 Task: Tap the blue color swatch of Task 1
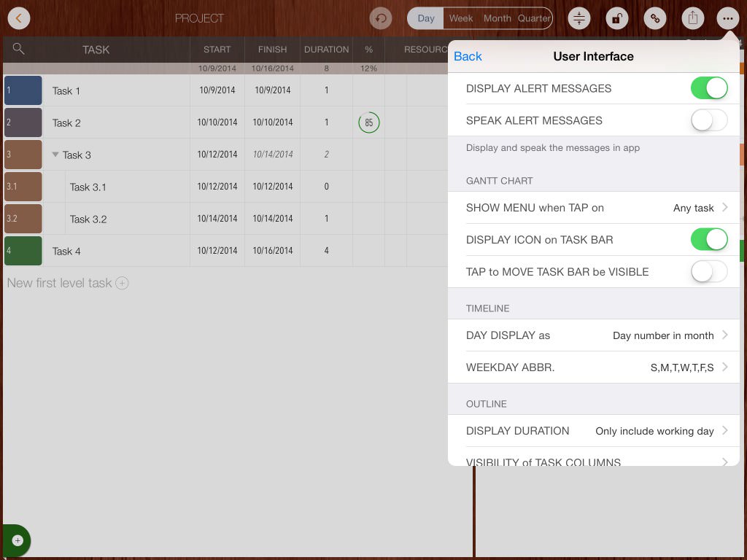(x=23, y=90)
